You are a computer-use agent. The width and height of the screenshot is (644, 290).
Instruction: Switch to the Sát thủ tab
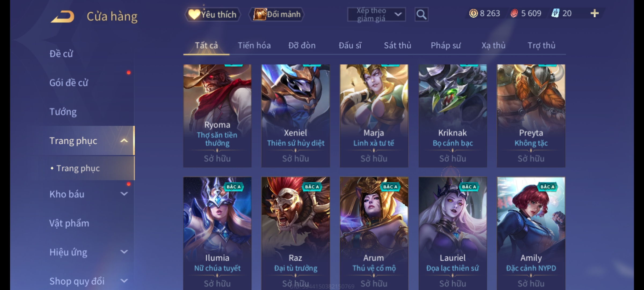(x=397, y=45)
